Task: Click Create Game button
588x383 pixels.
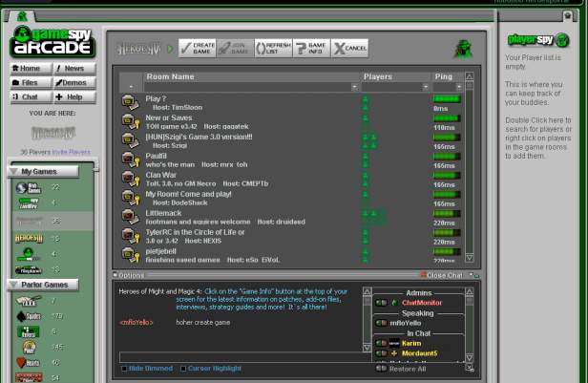Action: (198, 49)
